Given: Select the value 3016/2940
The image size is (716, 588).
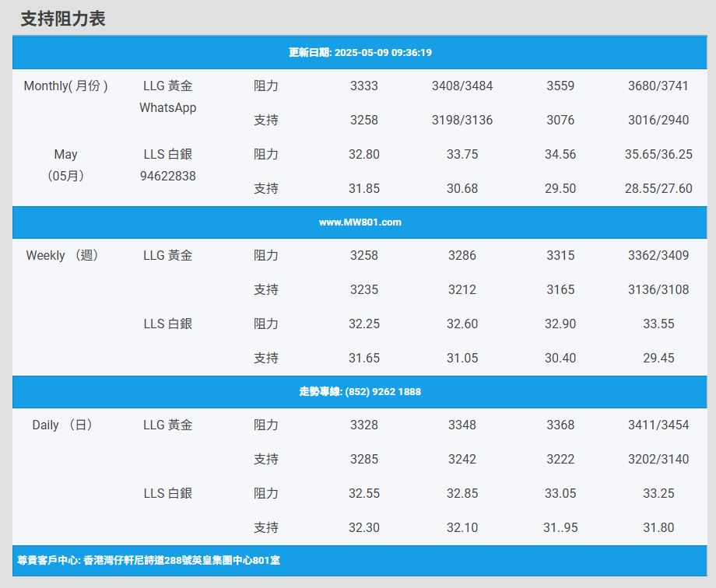Looking at the screenshot, I should point(658,120).
